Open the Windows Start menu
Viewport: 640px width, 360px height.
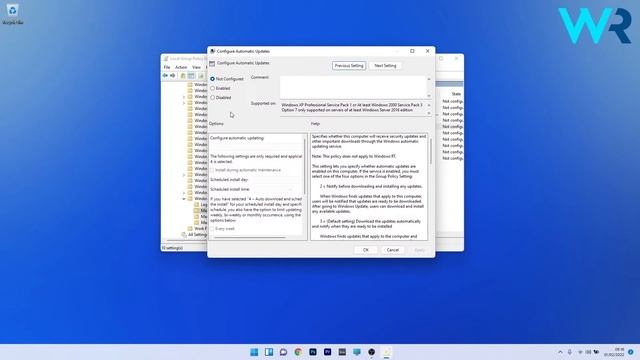click(x=254, y=352)
